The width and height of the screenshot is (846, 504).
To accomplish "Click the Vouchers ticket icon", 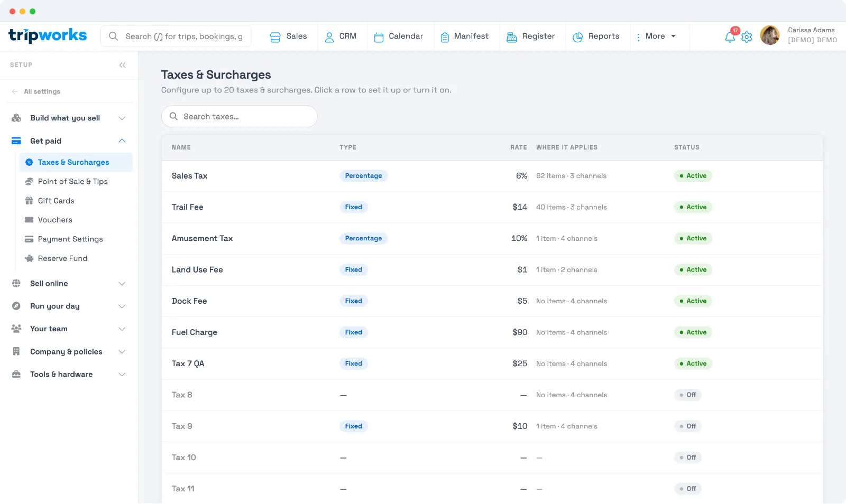I will click(29, 220).
